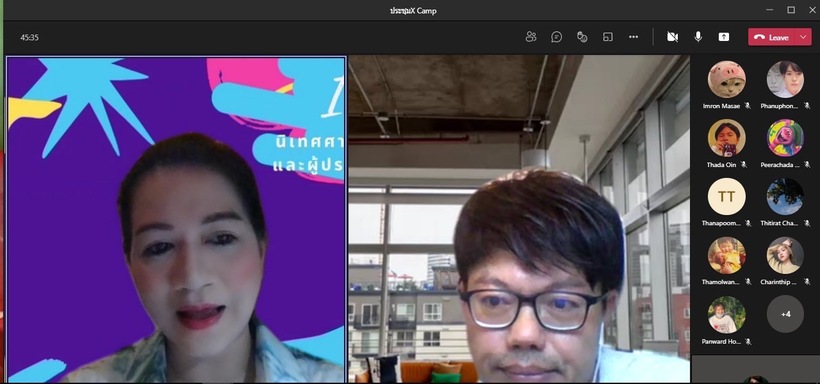Click the name label Panward Ho...
This screenshot has height=384, width=820.
(721, 342)
